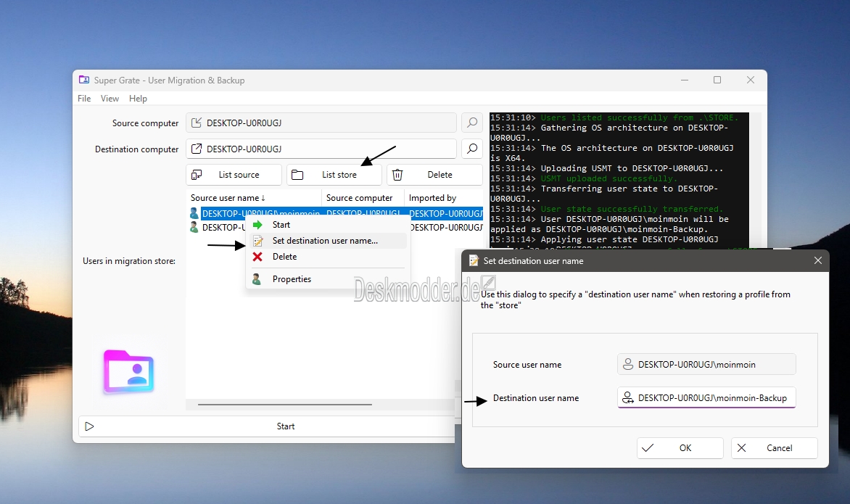Open Properties from the context menu

[328, 279]
